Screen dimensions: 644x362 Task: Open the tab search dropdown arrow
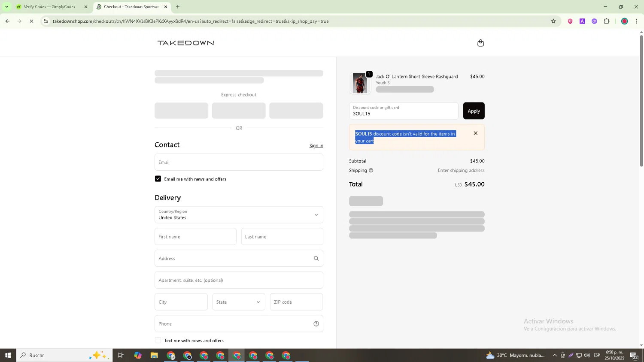click(x=6, y=7)
